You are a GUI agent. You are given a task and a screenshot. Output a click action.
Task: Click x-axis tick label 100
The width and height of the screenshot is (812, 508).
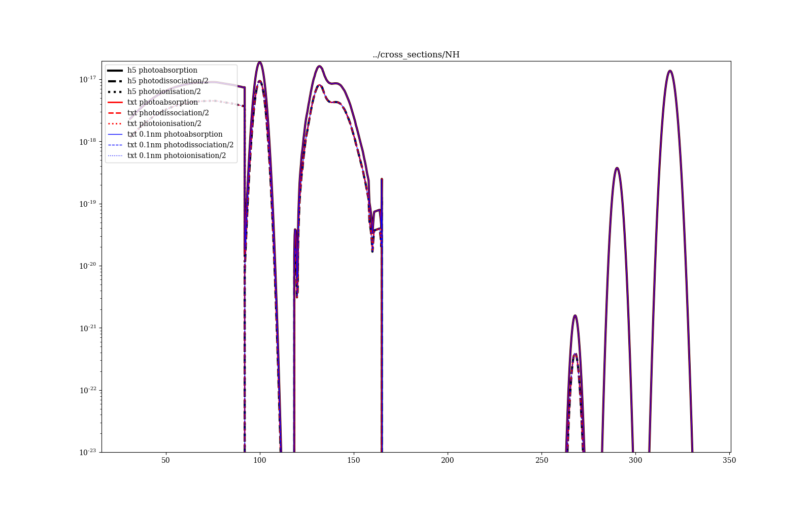[260, 460]
